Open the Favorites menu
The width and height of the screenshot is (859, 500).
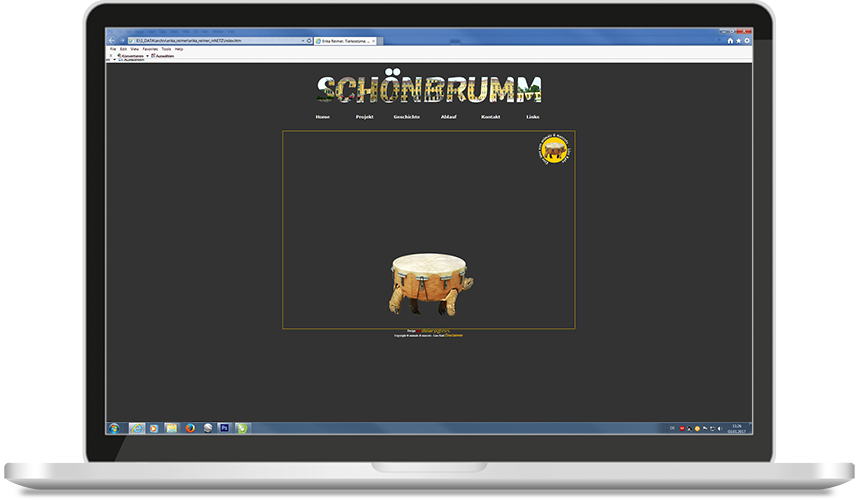click(x=150, y=49)
